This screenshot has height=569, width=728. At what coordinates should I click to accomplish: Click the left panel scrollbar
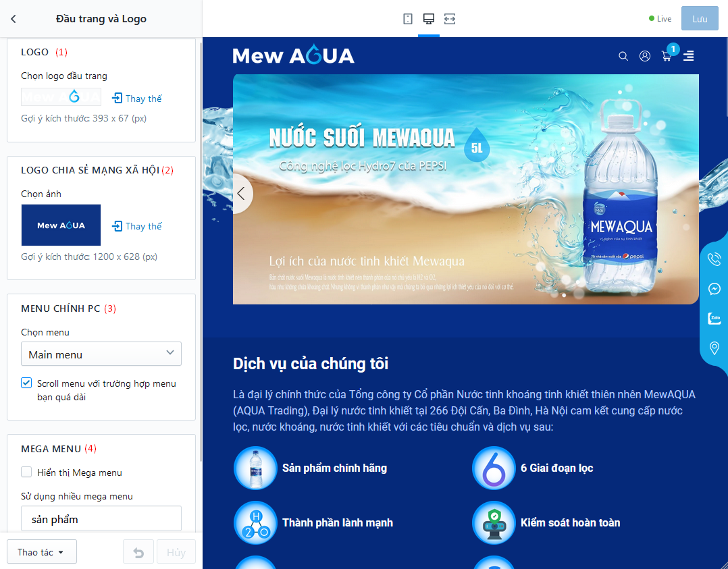pyautogui.click(x=201, y=250)
